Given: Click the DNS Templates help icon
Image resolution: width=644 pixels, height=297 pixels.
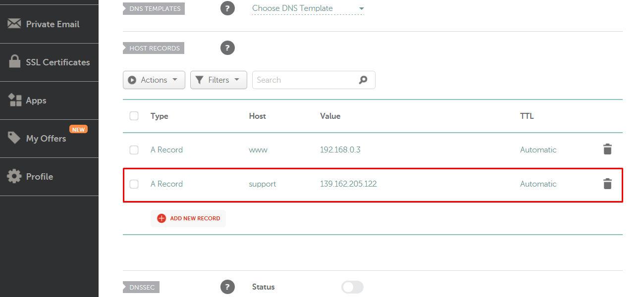Looking at the screenshot, I should point(227,8).
